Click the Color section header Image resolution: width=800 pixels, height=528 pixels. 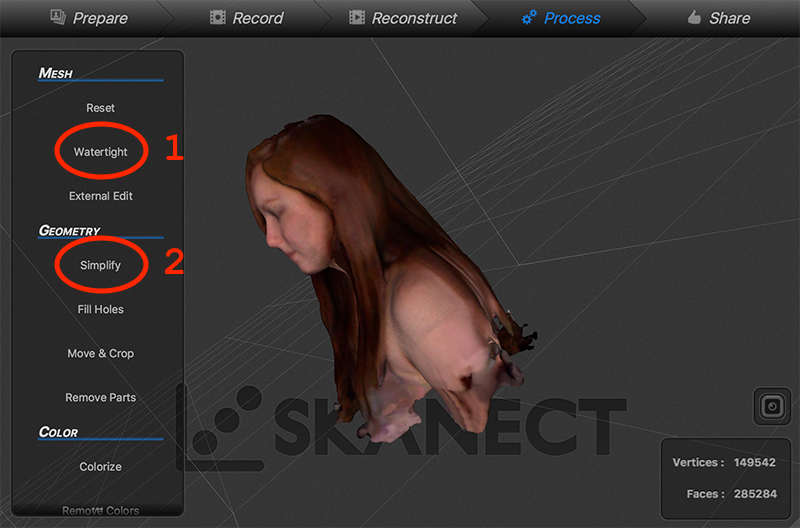pos(58,432)
